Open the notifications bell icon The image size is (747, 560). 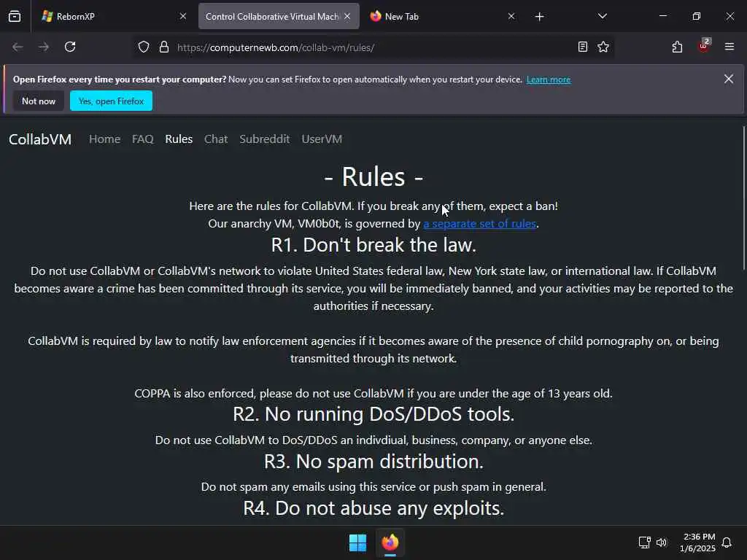pyautogui.click(x=727, y=542)
